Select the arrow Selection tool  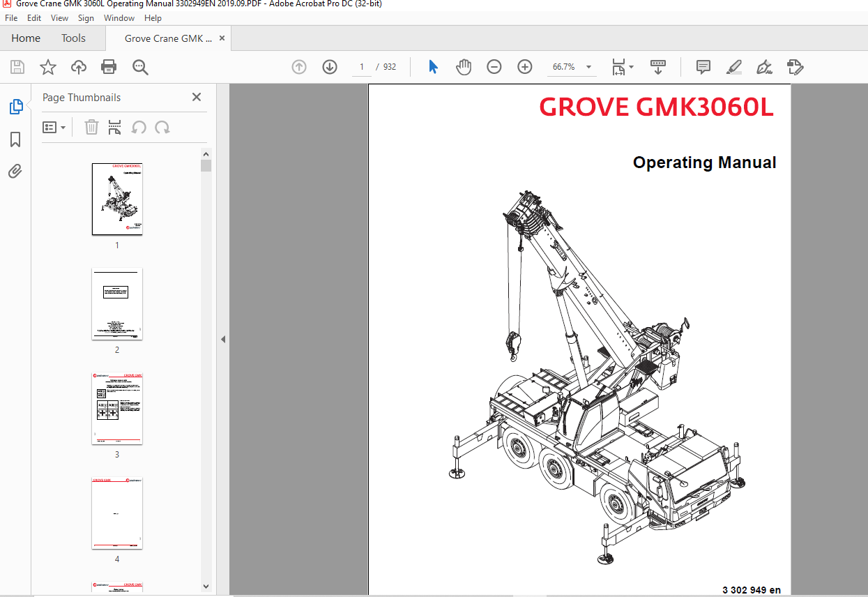[433, 67]
